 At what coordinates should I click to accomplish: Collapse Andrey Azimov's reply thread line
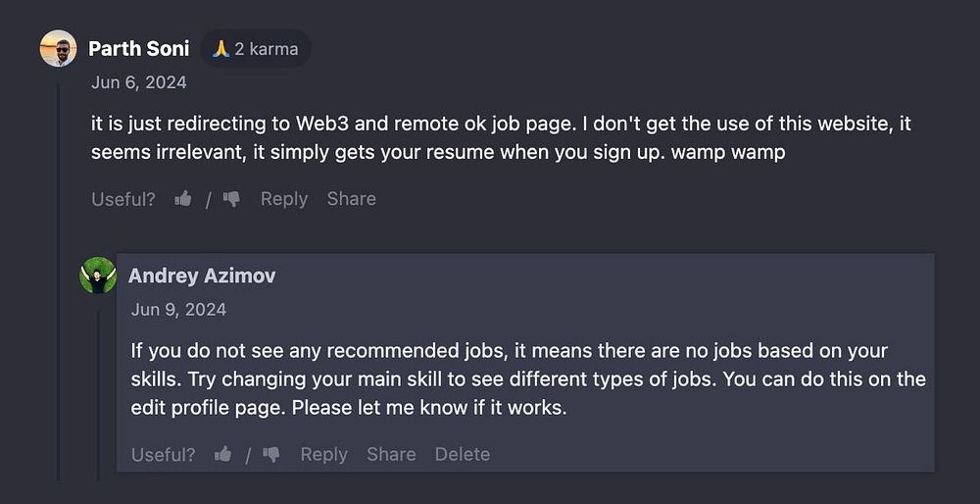98,392
